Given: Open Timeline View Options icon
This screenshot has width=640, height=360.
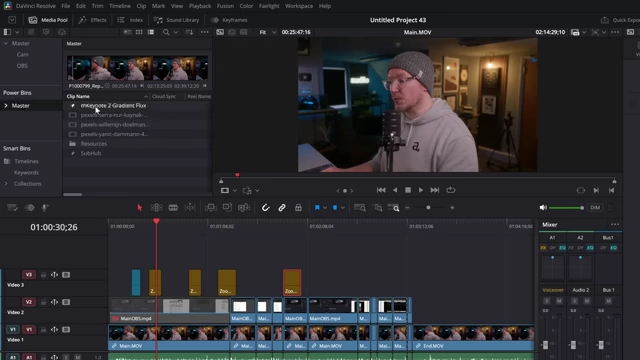Looking at the screenshot, I should (12, 208).
